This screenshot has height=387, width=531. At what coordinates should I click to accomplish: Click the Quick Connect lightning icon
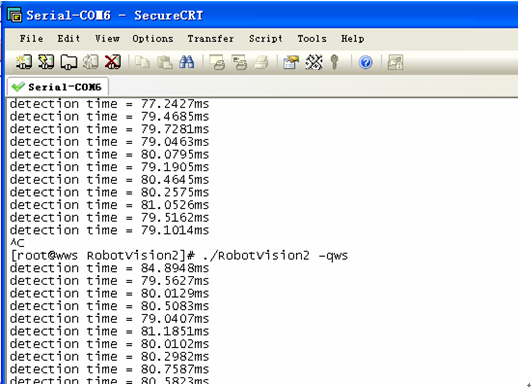point(46,62)
